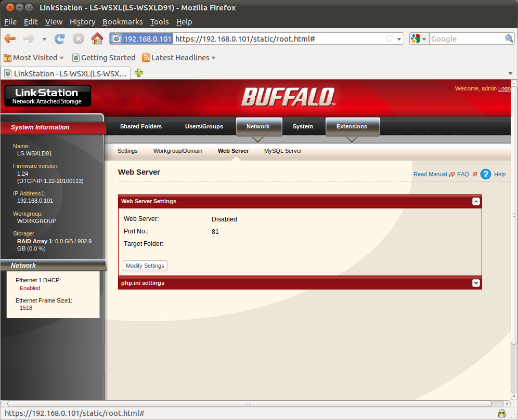Click the Firefox back arrow button
518x420 pixels.
tap(10, 38)
